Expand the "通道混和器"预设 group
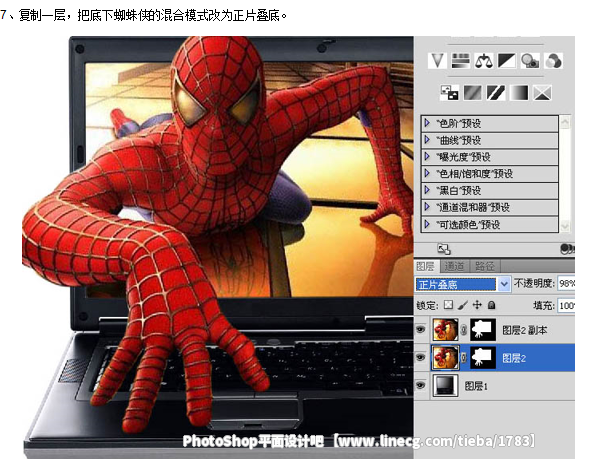The height and width of the screenshot is (460, 591). [427, 207]
